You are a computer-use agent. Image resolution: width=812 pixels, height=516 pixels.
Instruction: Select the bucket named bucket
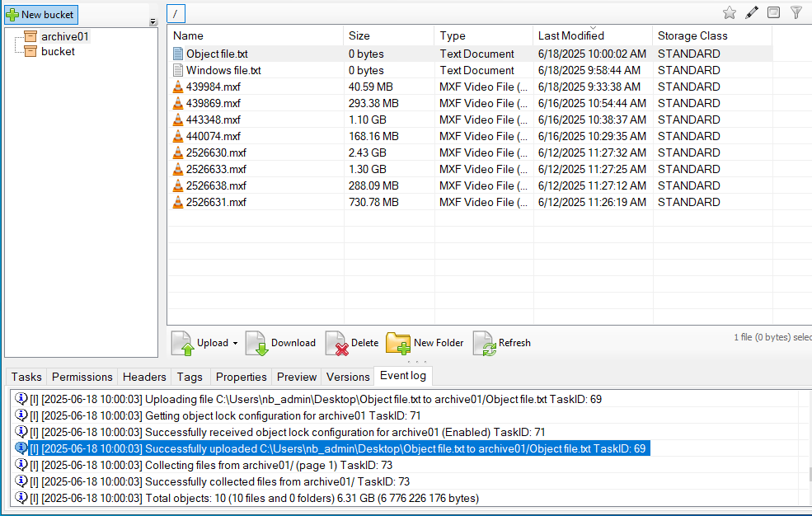58,51
